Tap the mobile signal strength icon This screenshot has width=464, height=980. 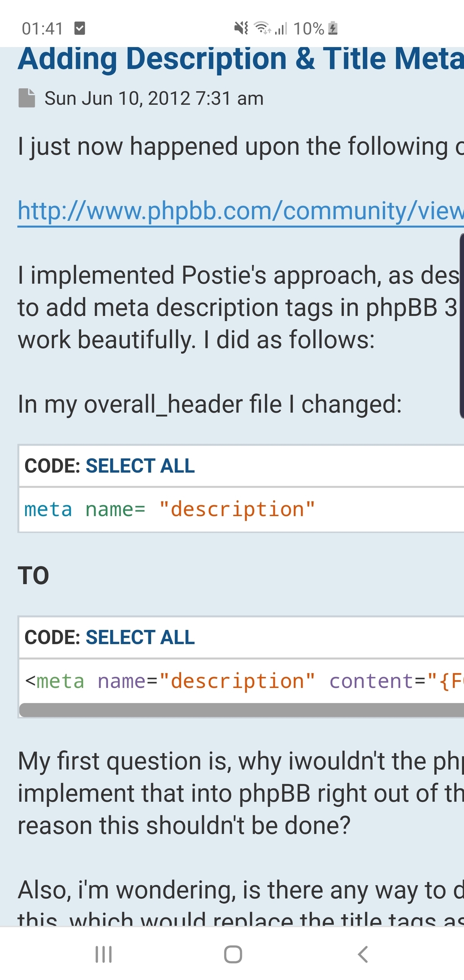point(281,29)
